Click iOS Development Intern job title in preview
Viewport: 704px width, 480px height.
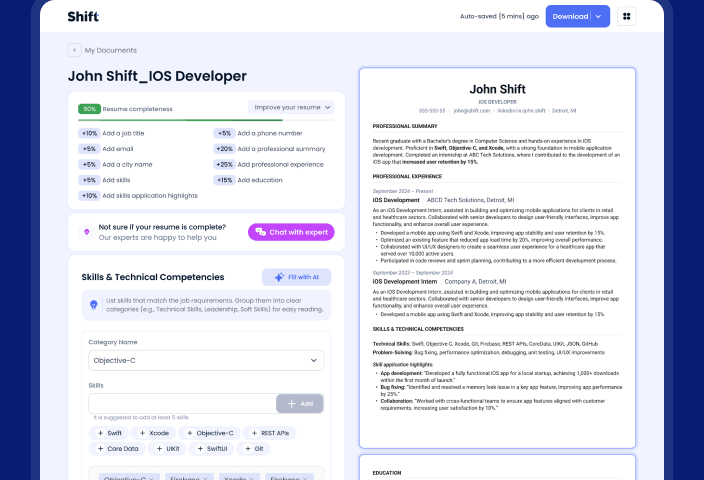(x=405, y=282)
